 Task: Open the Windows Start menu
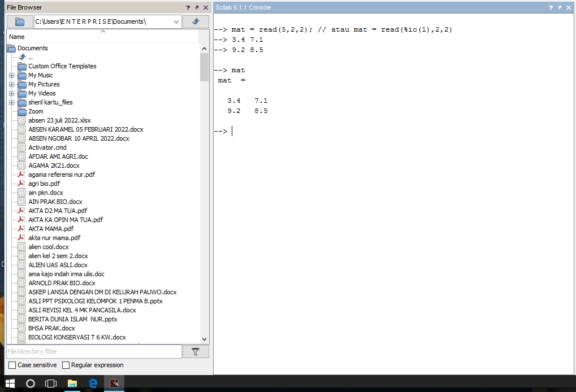tap(10, 384)
